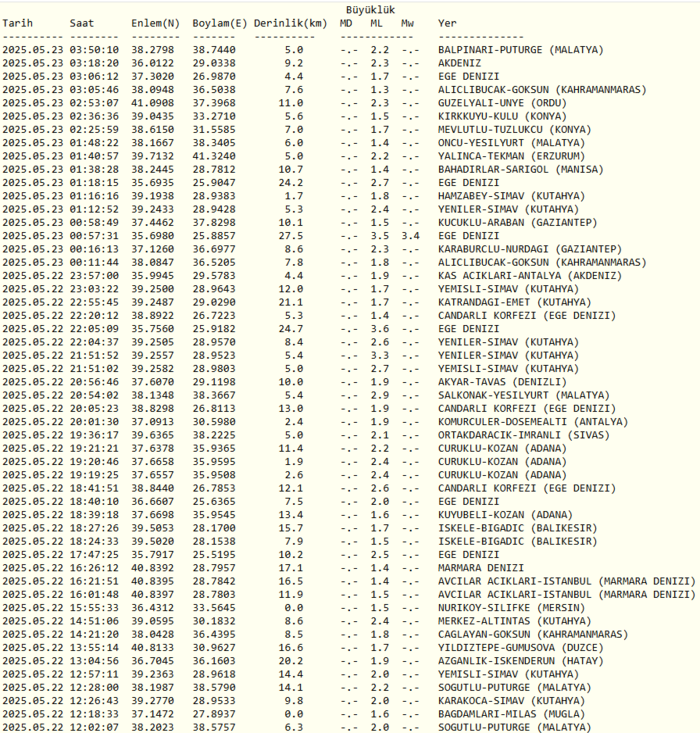
Task: Select the MARMARA DENIZI location entry
Action: pyautogui.click(x=481, y=568)
